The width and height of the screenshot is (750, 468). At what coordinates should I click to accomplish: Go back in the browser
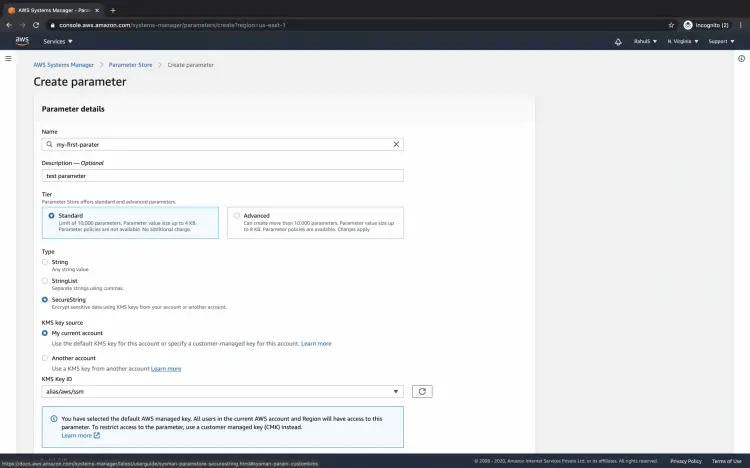coord(9,25)
